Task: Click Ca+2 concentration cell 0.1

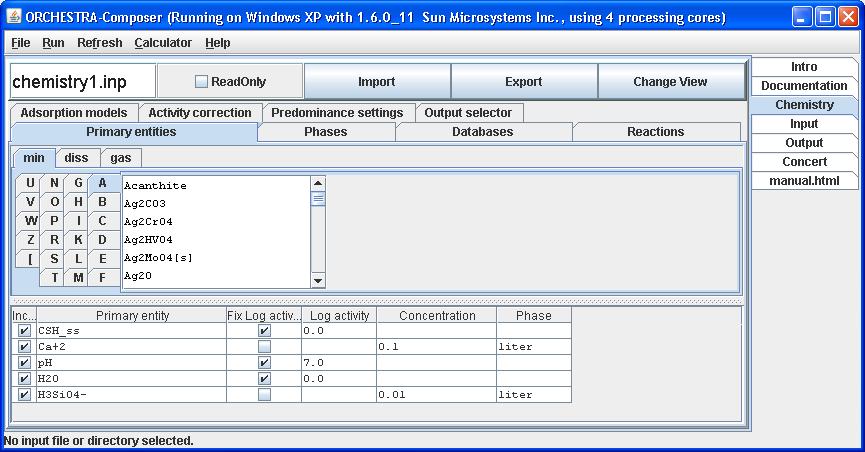Action: pyautogui.click(x=437, y=347)
